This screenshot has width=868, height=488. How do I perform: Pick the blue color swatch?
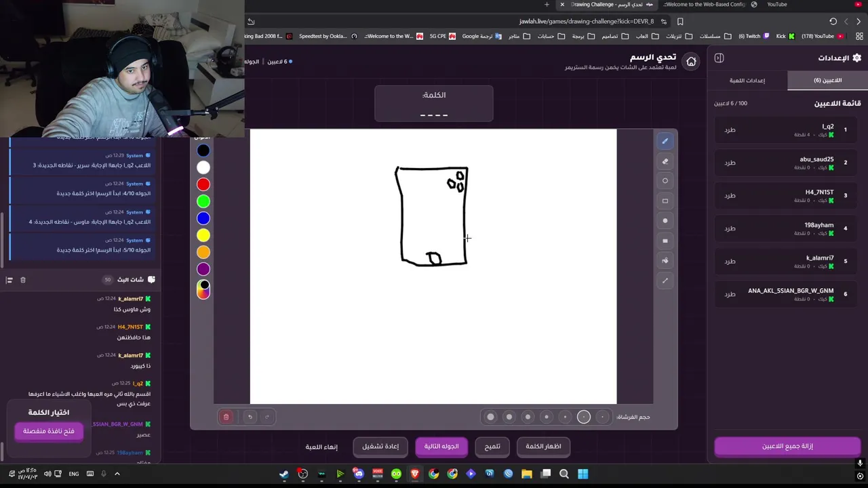[203, 218]
